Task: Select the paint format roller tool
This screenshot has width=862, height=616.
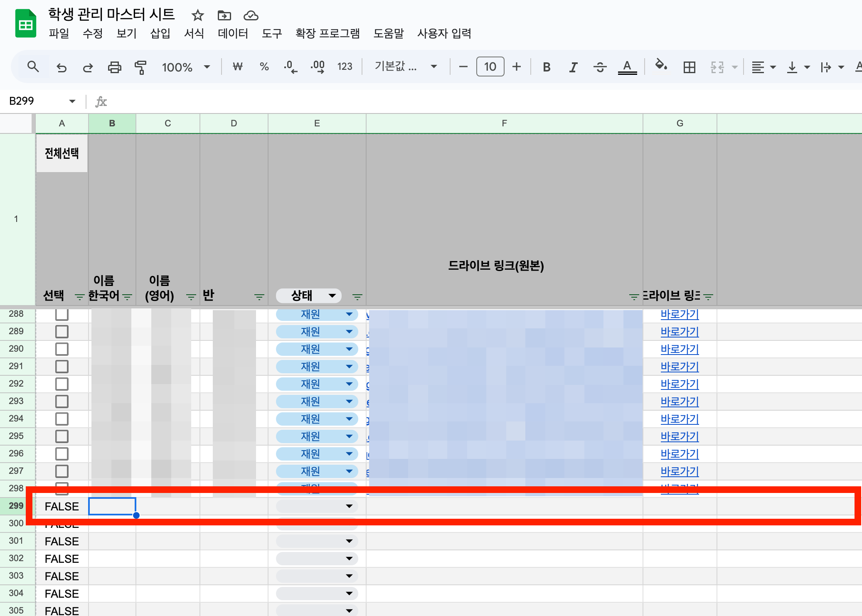Action: coord(140,67)
